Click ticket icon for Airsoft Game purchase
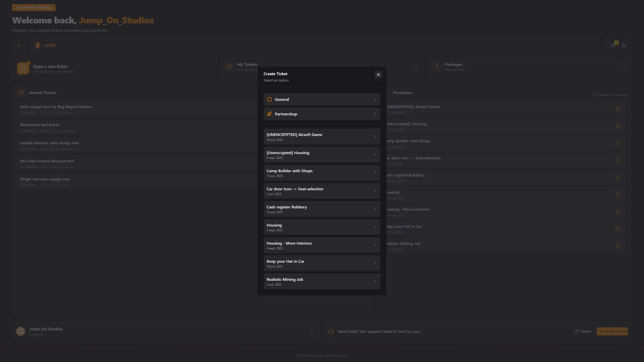Image resolution: width=644 pixels, height=362 pixels. coord(618,109)
